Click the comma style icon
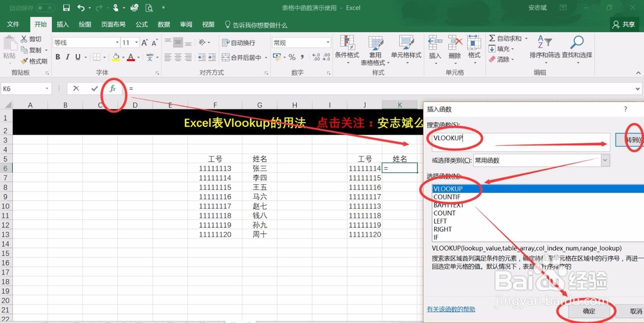The height and width of the screenshot is (323, 644). click(x=302, y=57)
